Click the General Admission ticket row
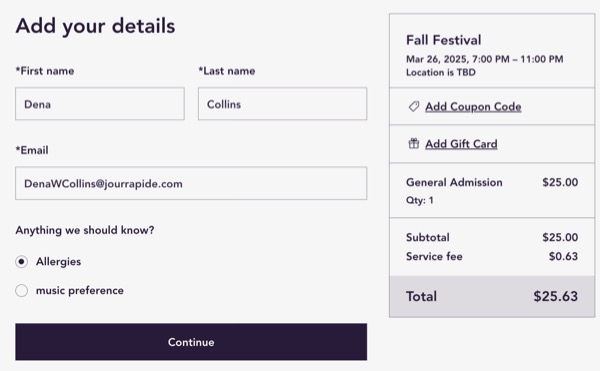Screen dimensions: 600x371 pyautogui.click(x=492, y=190)
